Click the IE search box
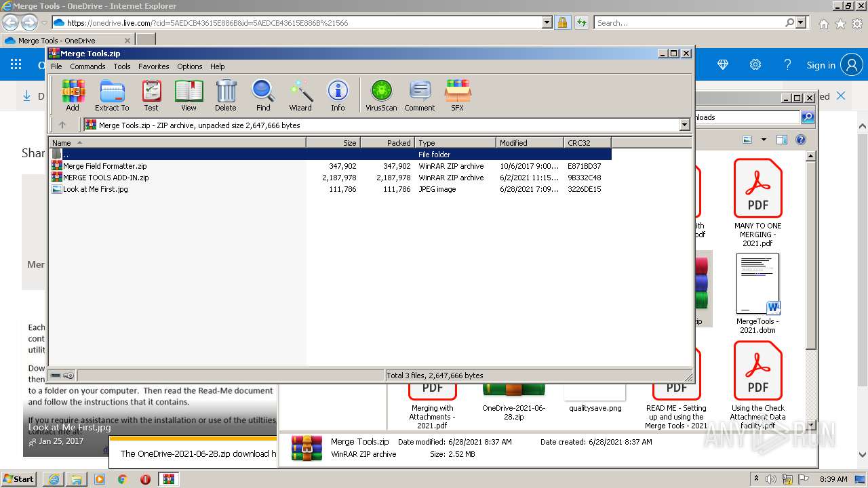 [x=689, y=23]
